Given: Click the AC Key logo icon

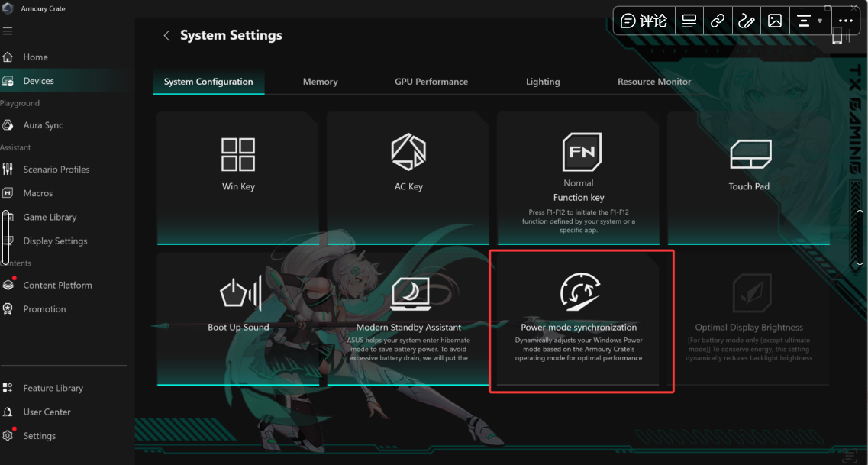Looking at the screenshot, I should click(x=408, y=152).
